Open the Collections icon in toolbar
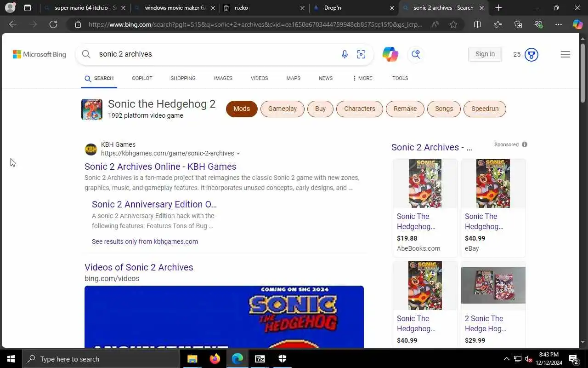The width and height of the screenshot is (588, 368). pos(518,24)
